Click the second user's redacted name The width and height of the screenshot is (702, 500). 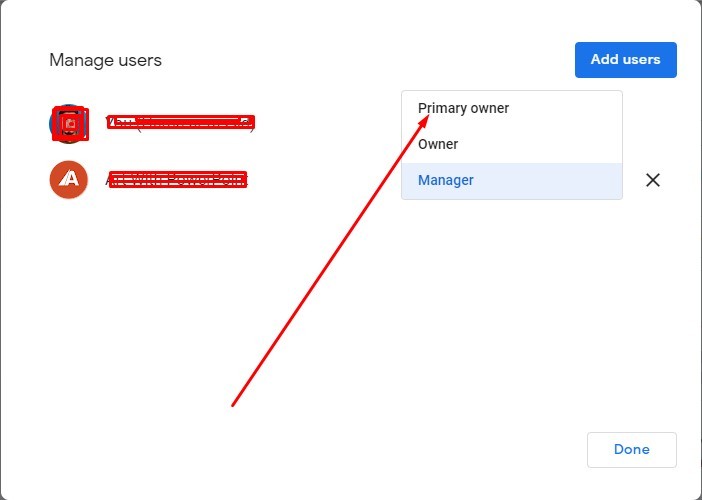(176, 180)
